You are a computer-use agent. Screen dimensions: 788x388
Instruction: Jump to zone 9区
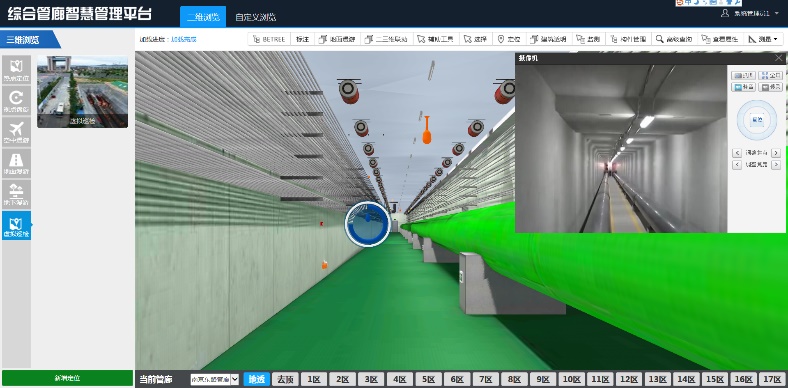pos(542,379)
